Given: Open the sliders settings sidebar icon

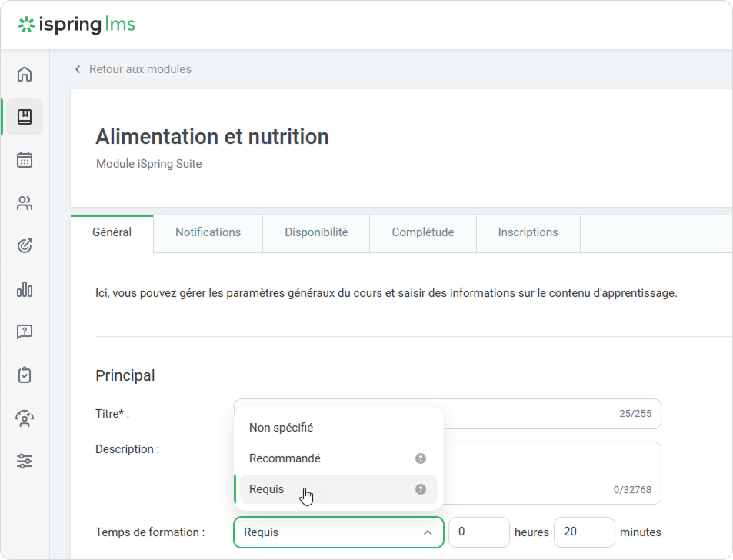Looking at the screenshot, I should [x=25, y=462].
